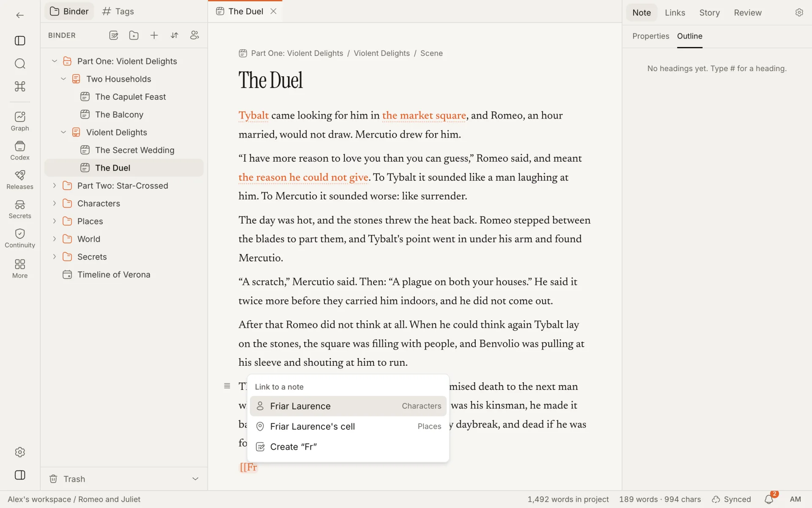Open inspector settings gear icon

tap(799, 13)
